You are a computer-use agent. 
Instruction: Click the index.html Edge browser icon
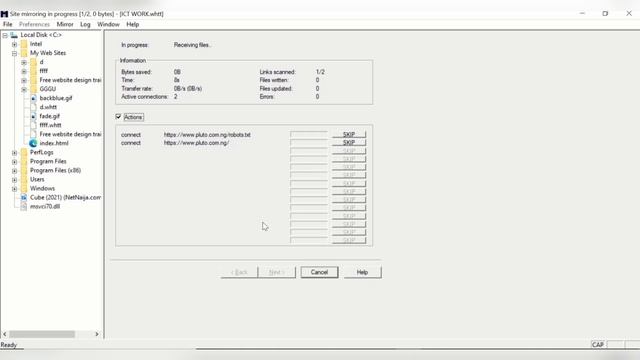(x=33, y=143)
